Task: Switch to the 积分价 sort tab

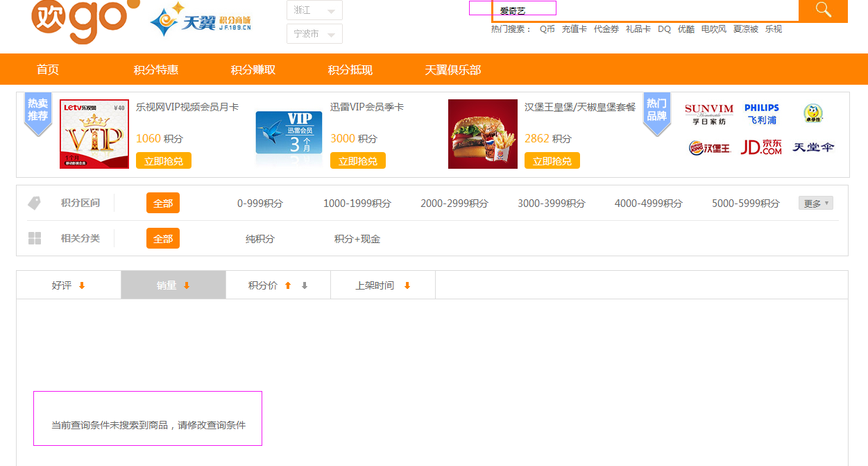Action: [278, 285]
